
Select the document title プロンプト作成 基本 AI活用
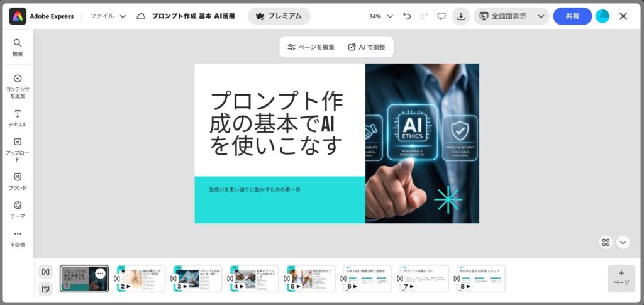[x=193, y=16]
